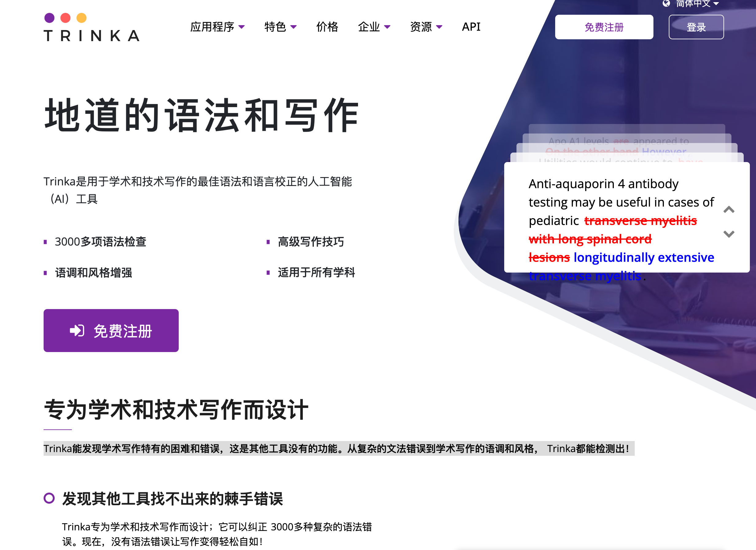Image resolution: width=756 pixels, height=550 pixels.
Task: Click the struck-through 'transverse myelitis' text
Action: (x=640, y=221)
